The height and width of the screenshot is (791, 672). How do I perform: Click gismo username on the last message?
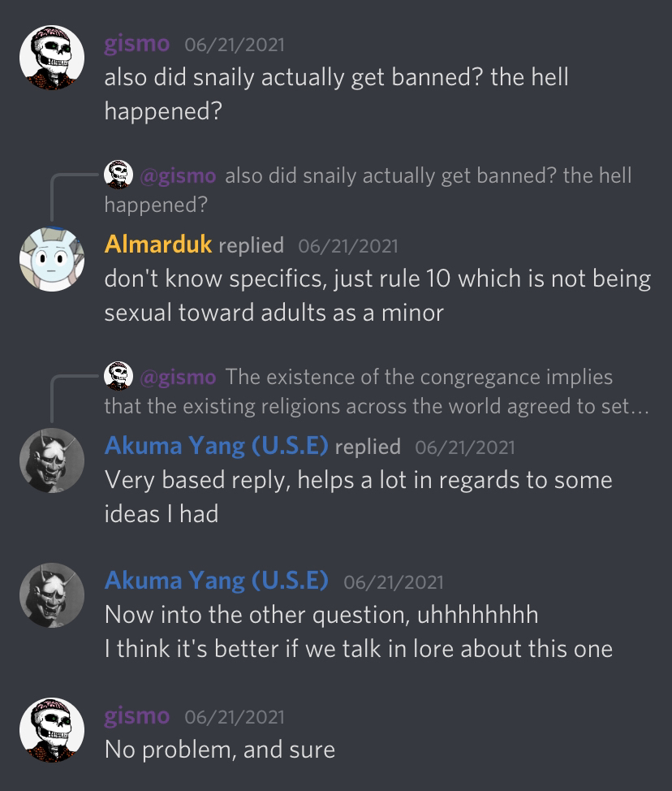pyautogui.click(x=136, y=716)
